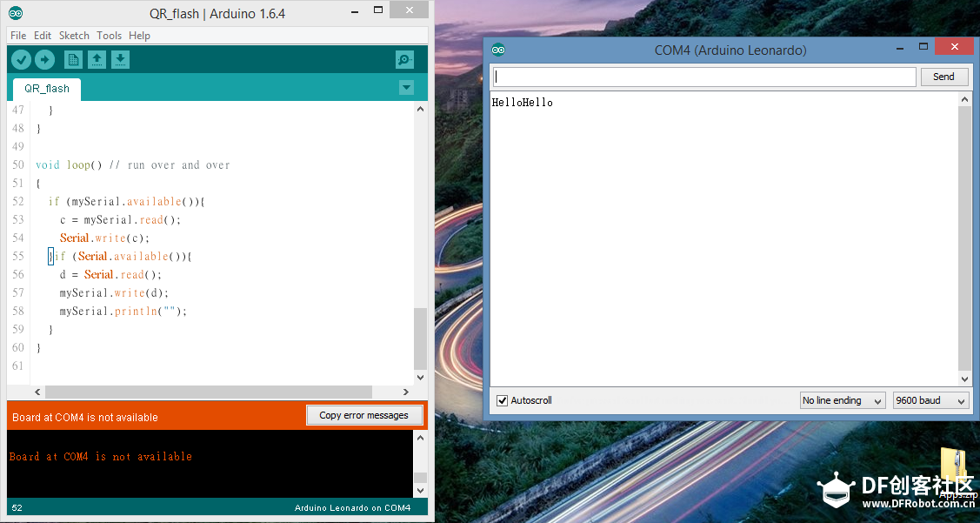Click line 'c = mySerial.read();'
The image size is (980, 523).
[x=121, y=219]
